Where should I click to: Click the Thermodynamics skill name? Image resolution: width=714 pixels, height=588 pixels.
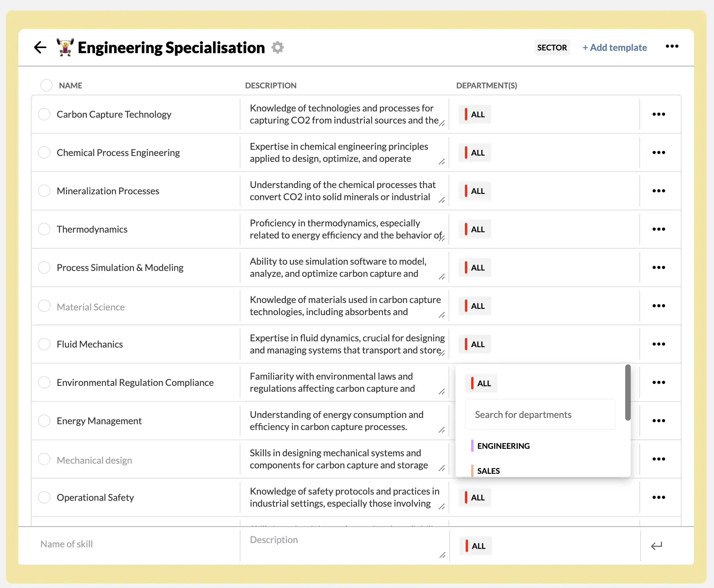pos(92,229)
